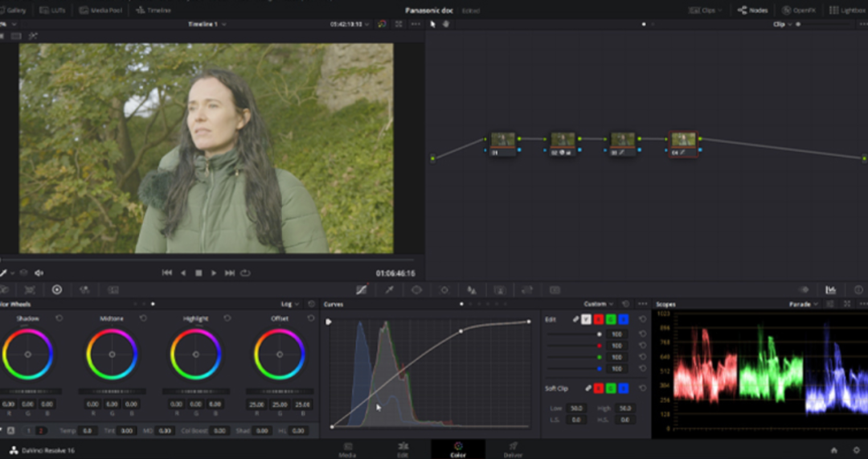Switch to the Edit page tab
Viewport: 868px width, 459px height.
pos(402,449)
